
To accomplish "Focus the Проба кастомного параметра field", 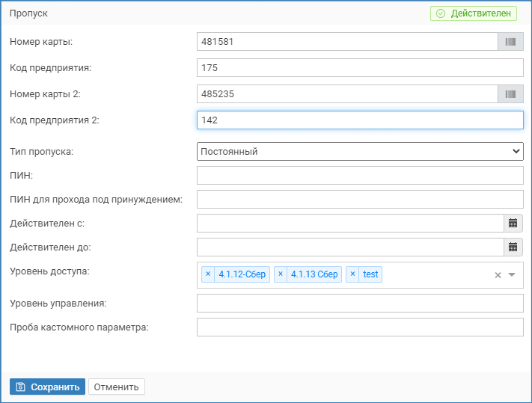I will [359, 327].
